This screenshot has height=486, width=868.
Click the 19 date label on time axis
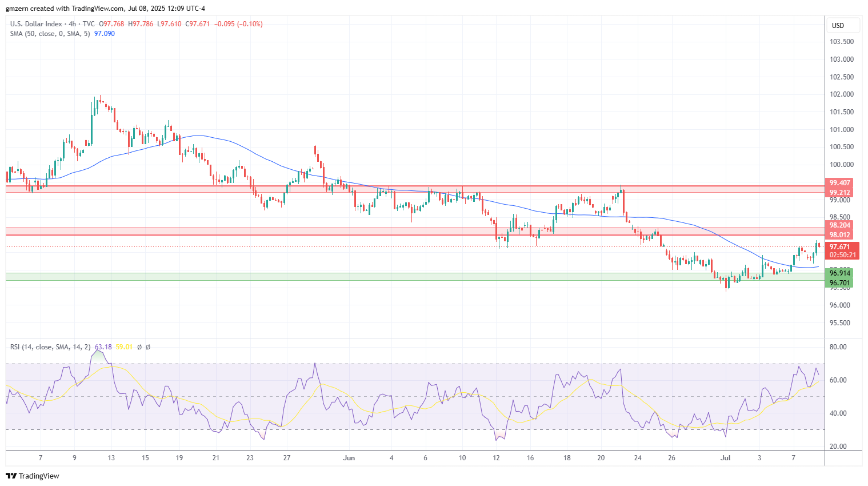179,458
